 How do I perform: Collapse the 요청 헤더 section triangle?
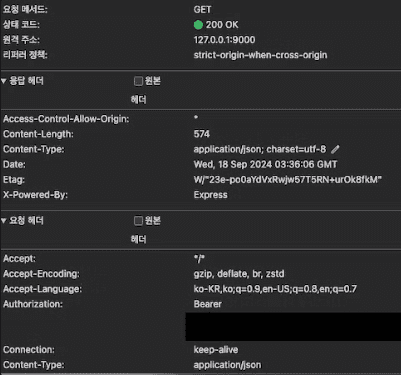[4, 221]
